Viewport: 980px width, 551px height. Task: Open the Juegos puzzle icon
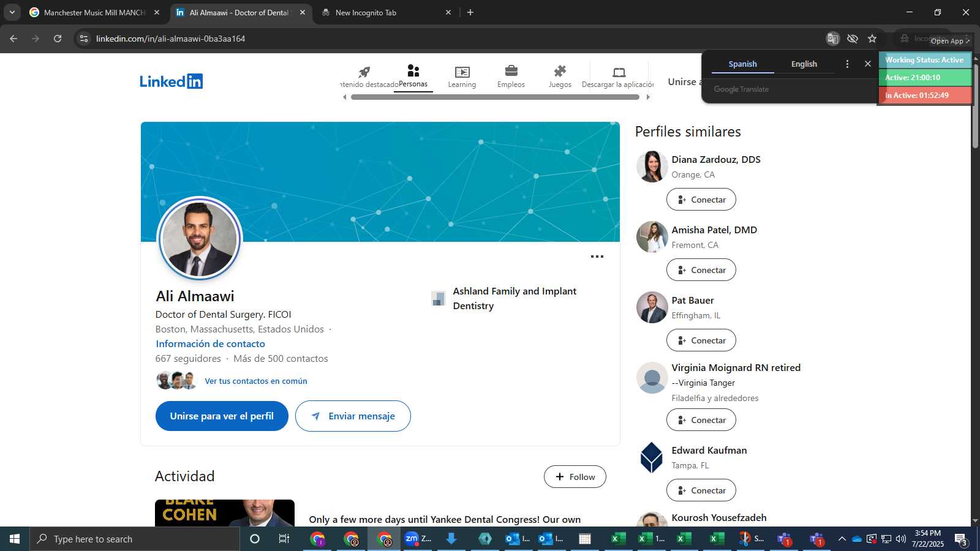[560, 77]
